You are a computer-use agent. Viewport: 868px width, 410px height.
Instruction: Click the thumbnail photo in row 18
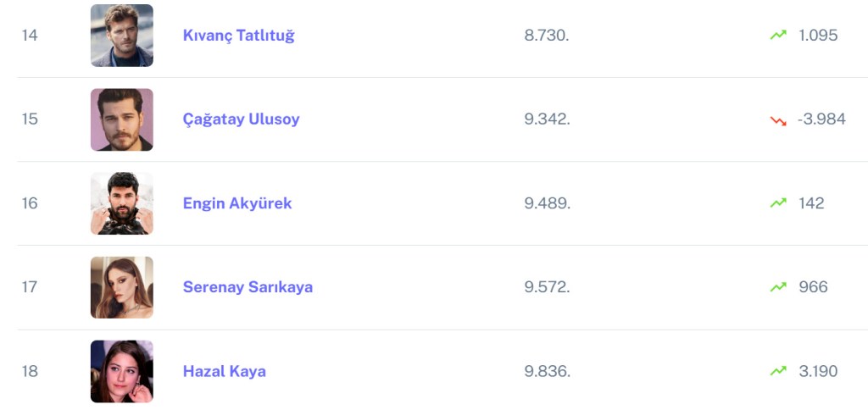click(x=122, y=371)
